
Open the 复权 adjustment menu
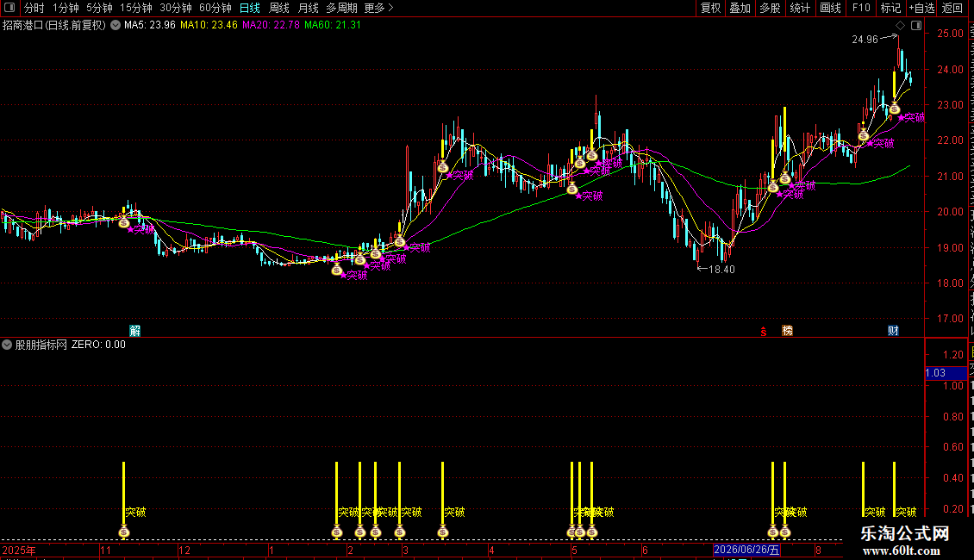(x=710, y=8)
